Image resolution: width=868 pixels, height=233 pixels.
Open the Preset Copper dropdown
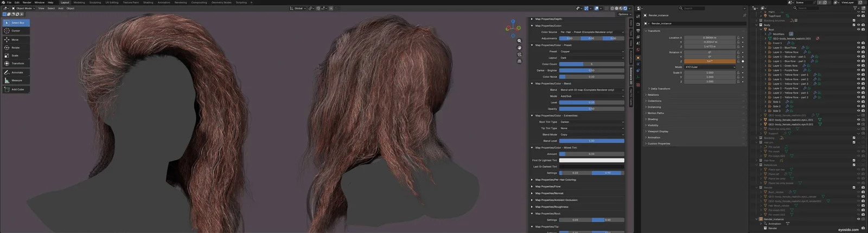[592, 51]
